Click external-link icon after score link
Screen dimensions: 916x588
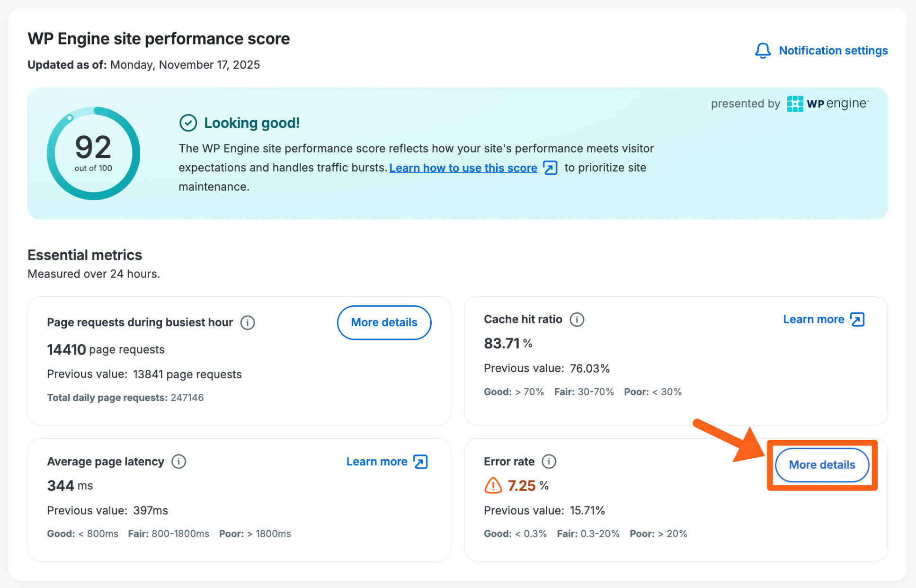[550, 168]
